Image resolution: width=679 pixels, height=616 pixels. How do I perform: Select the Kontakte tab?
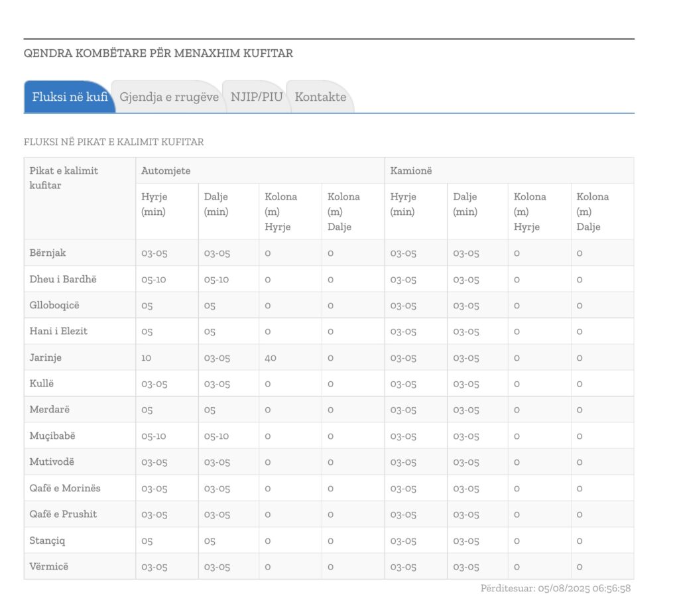[320, 97]
